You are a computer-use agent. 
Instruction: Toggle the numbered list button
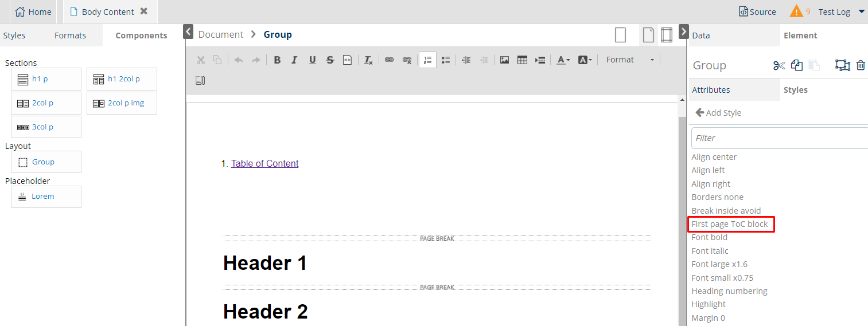tap(427, 60)
